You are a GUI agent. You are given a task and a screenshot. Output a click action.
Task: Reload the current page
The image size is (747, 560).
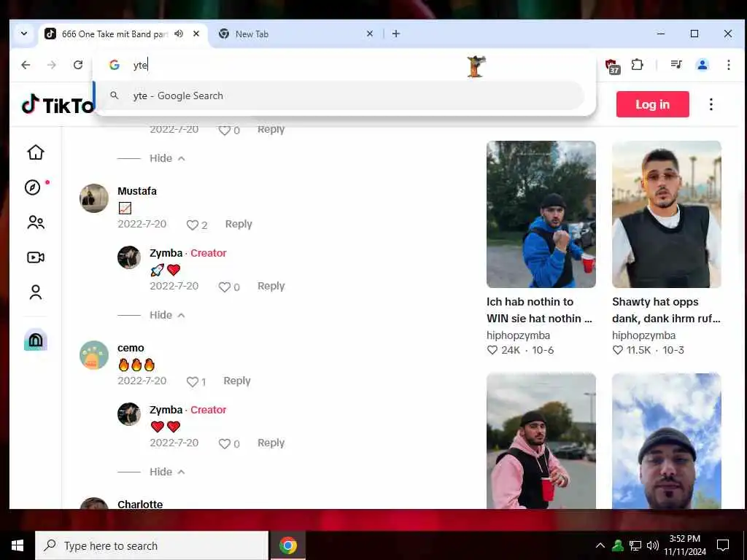[78, 65]
